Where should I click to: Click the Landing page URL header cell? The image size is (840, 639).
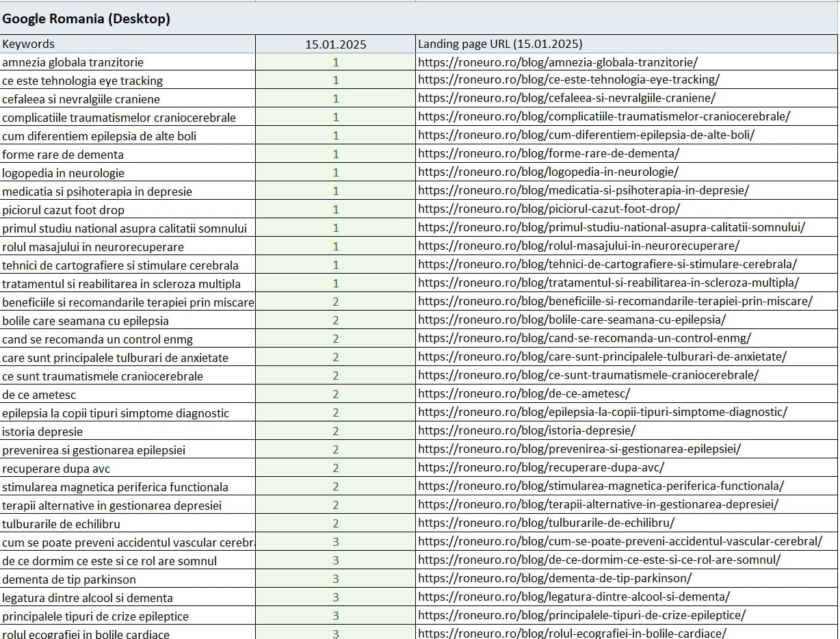[500, 44]
